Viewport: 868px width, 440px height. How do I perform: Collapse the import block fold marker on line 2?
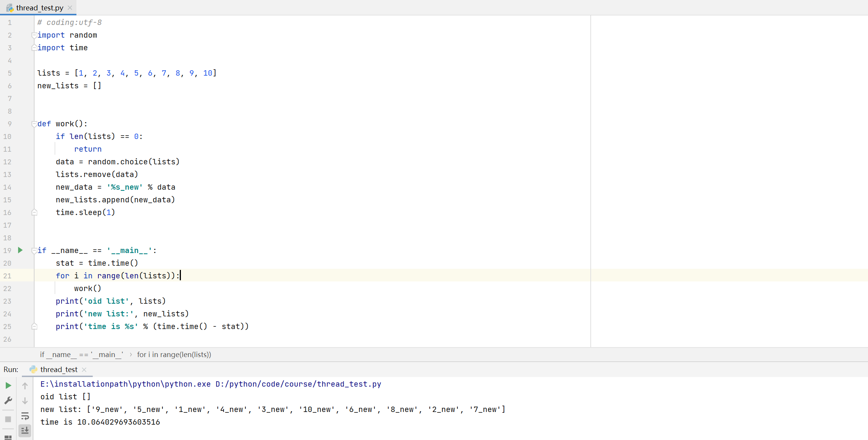[x=34, y=35]
